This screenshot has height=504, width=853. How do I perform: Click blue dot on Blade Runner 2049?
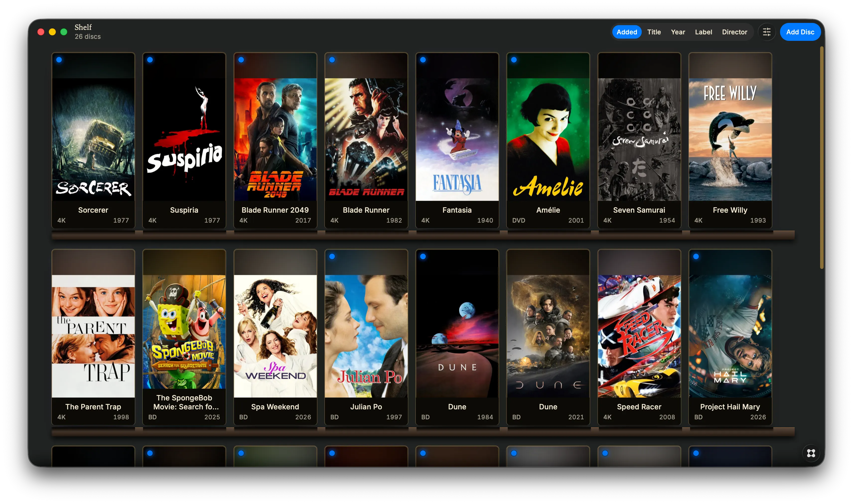pos(241,60)
